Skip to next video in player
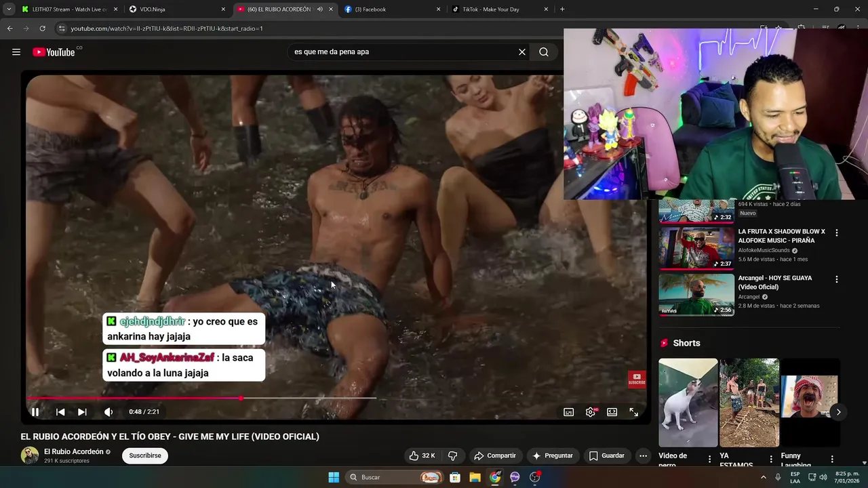 [x=82, y=411]
